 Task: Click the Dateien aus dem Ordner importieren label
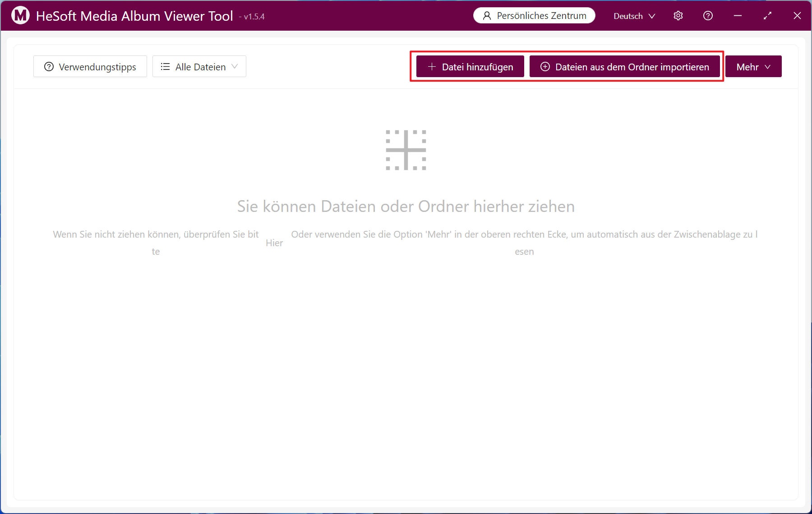coord(632,67)
